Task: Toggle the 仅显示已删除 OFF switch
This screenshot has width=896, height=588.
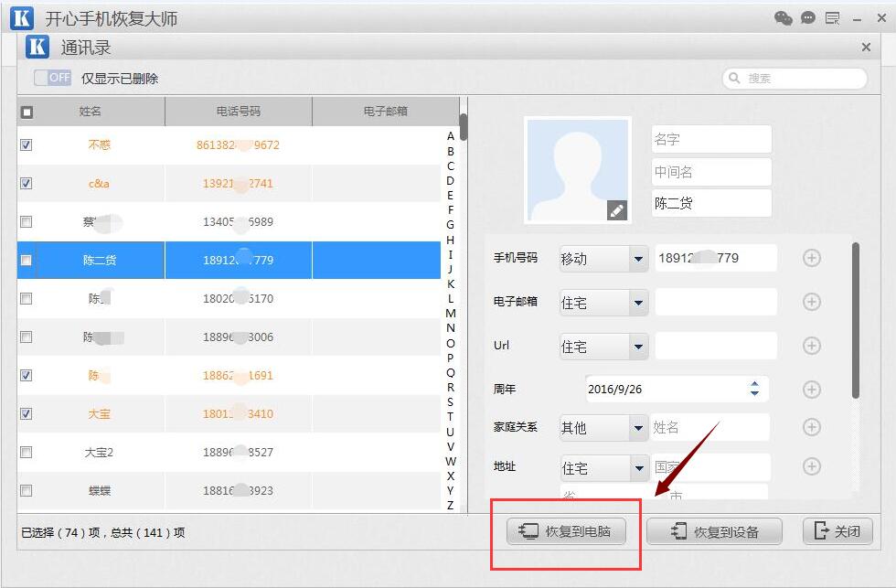Action: pos(53,78)
